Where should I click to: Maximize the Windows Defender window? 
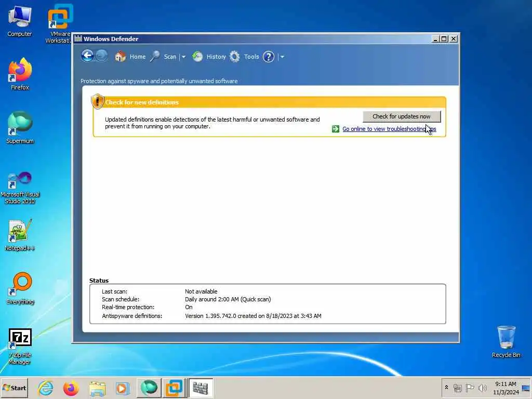click(x=444, y=38)
